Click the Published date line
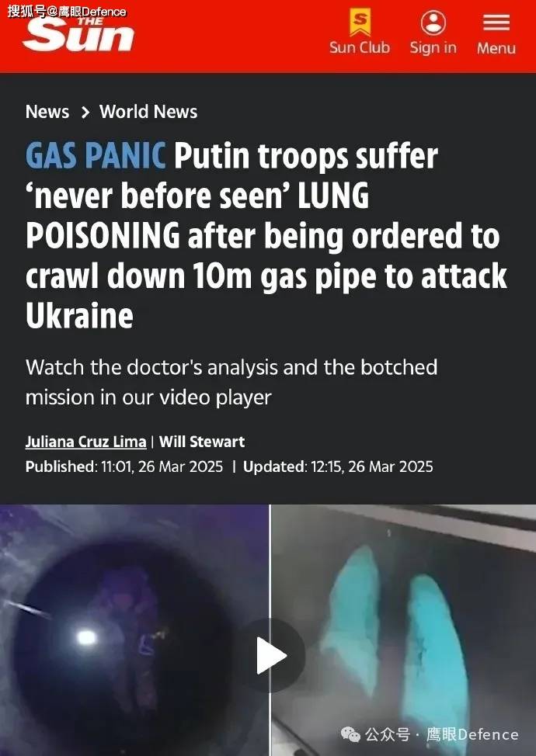The image size is (536, 756). pos(124,466)
